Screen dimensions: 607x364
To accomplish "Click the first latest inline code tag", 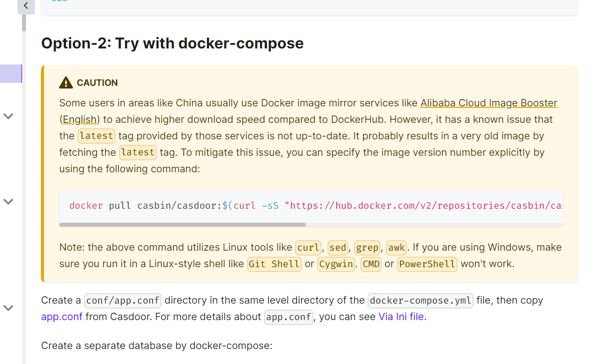I will tap(96, 136).
